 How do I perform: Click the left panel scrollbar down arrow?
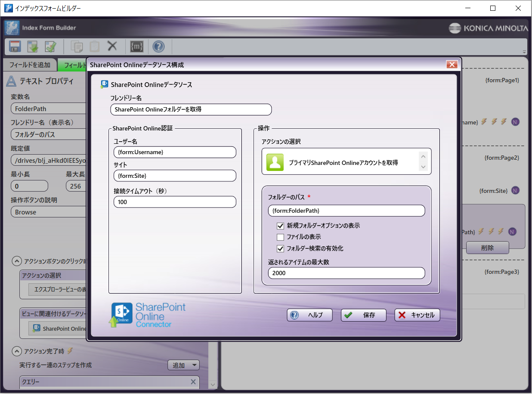tap(213, 385)
